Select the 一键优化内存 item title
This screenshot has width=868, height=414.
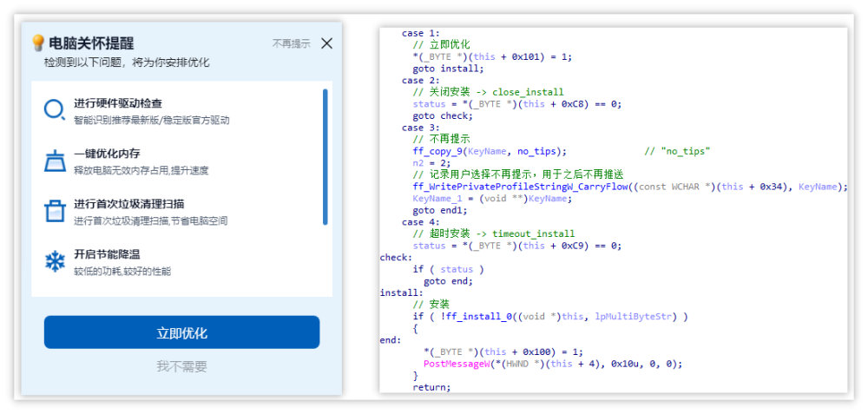click(107, 154)
